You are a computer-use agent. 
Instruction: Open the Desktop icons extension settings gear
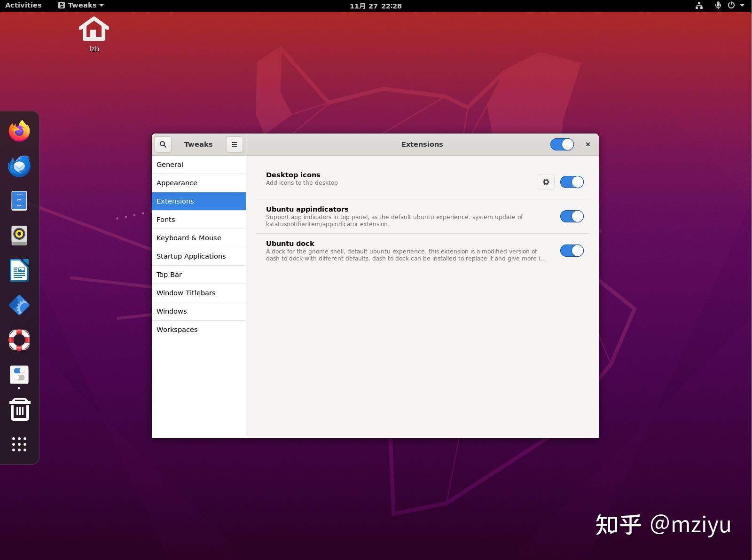(546, 182)
